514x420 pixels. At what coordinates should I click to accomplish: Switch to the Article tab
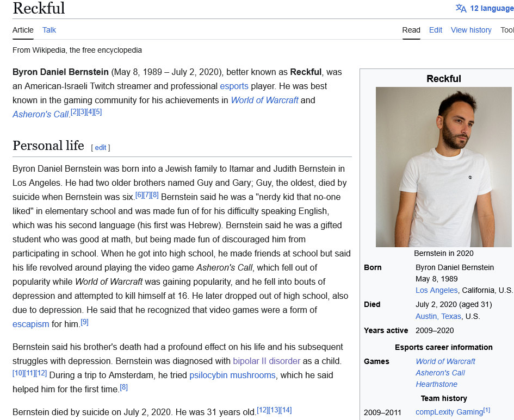click(23, 30)
